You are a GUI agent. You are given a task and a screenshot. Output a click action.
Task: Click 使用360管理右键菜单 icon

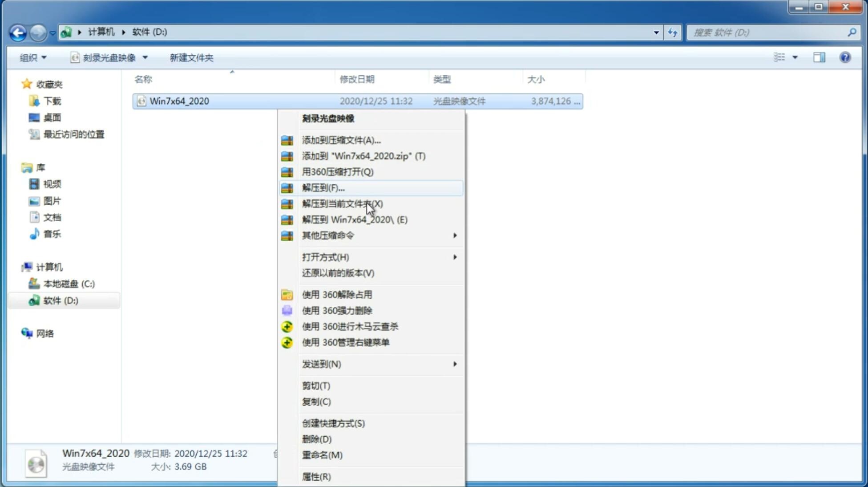coord(286,342)
